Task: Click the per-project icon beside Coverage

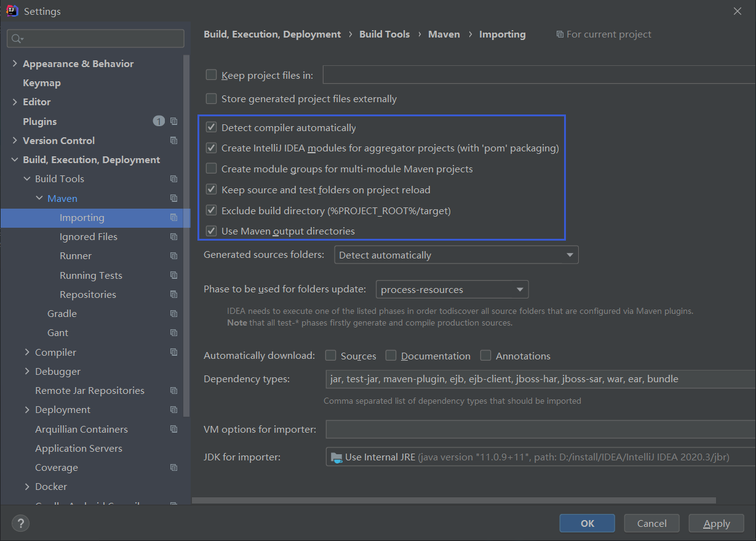Action: coord(174,467)
